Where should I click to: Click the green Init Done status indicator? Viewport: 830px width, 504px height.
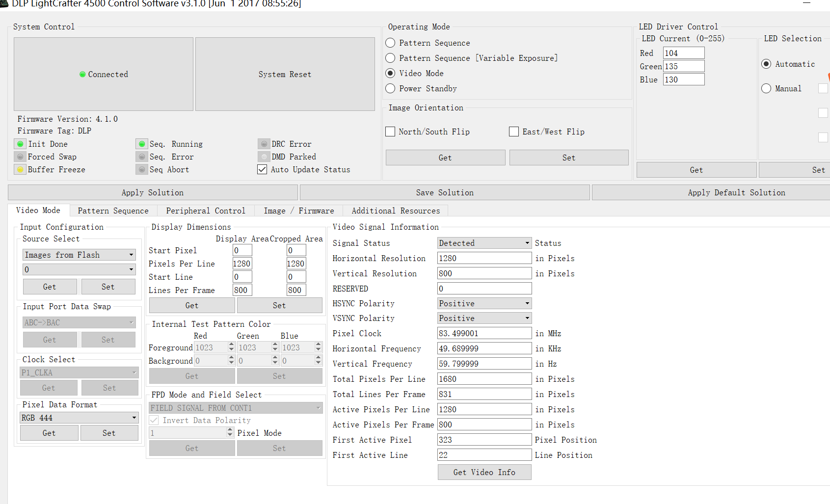click(20, 144)
